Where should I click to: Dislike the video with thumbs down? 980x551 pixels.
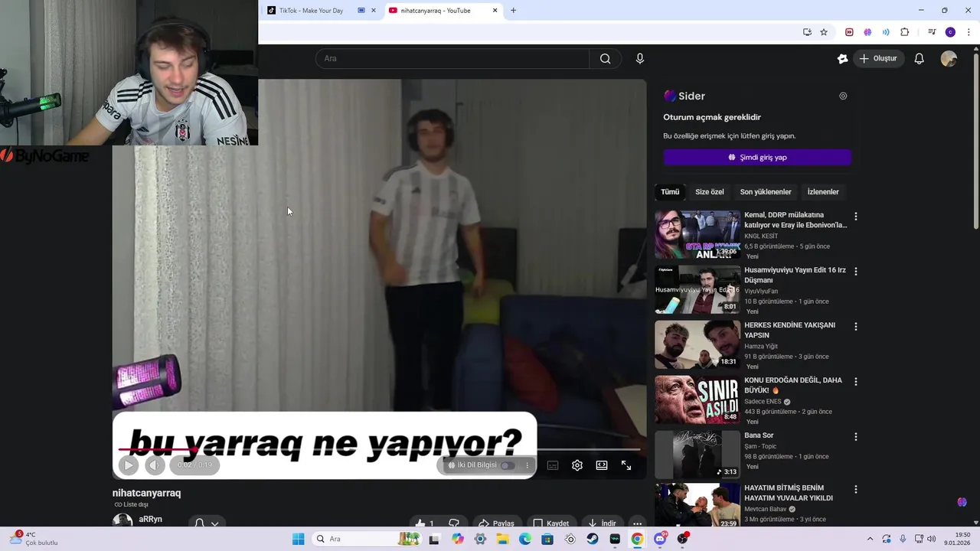click(454, 523)
